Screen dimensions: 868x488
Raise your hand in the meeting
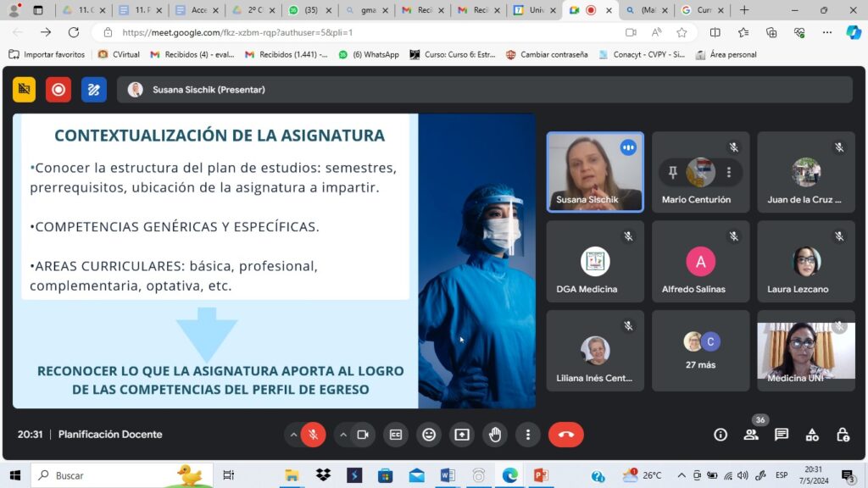495,435
